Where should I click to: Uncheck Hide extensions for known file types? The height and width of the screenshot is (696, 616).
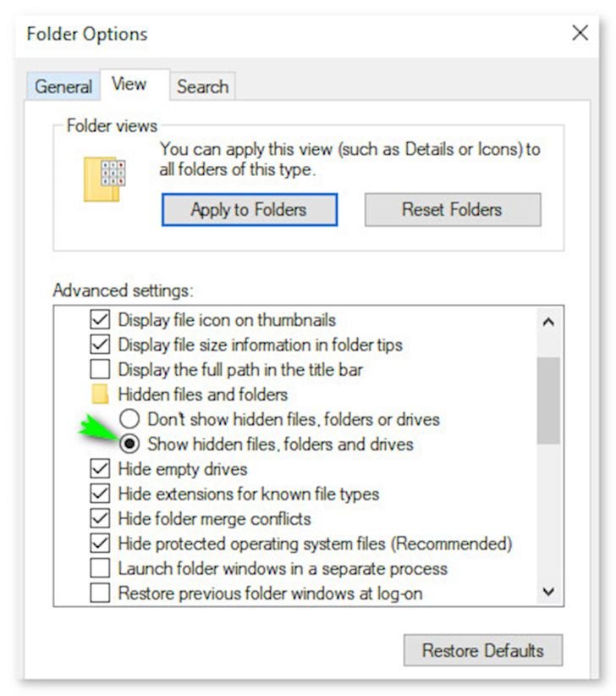point(101,494)
